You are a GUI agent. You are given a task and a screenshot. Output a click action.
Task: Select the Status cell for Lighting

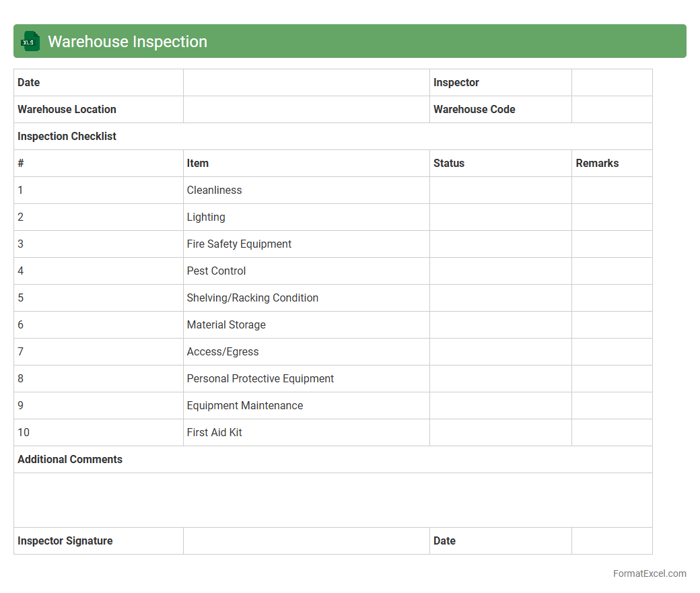(x=500, y=217)
